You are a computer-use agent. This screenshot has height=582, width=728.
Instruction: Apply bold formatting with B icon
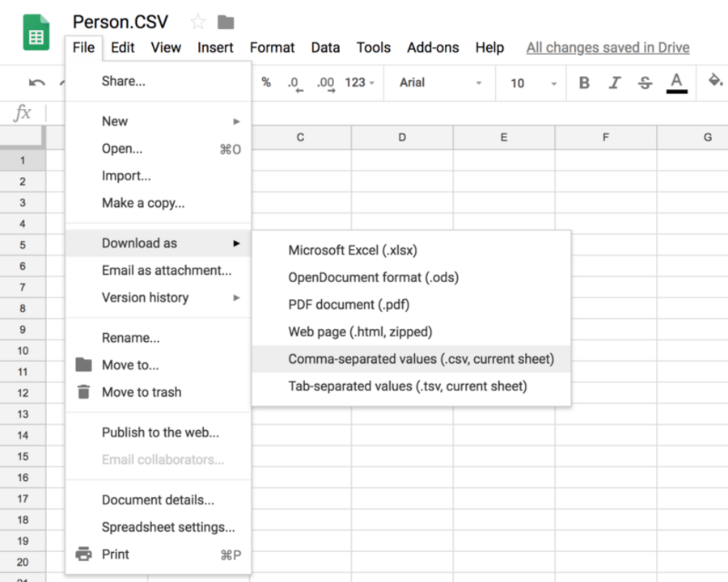584,82
